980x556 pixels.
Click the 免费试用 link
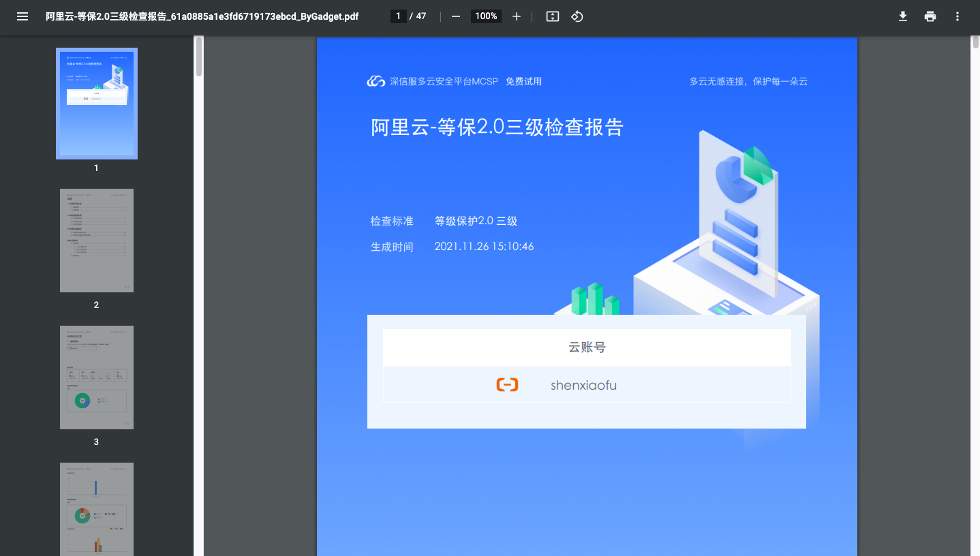coord(523,82)
